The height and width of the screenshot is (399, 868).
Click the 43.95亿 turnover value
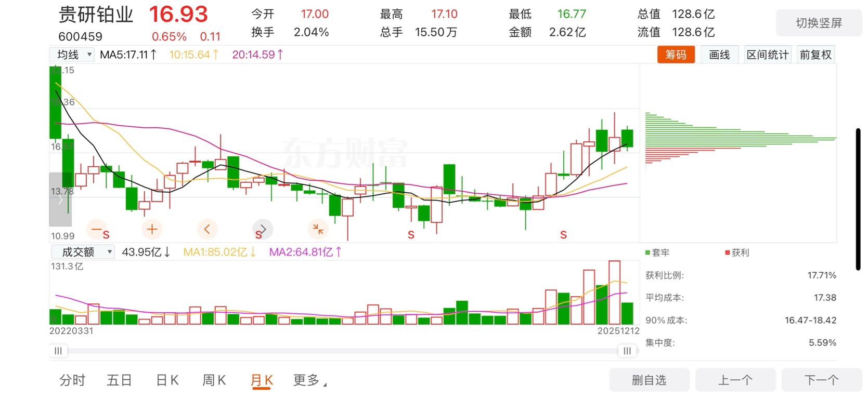[146, 252]
